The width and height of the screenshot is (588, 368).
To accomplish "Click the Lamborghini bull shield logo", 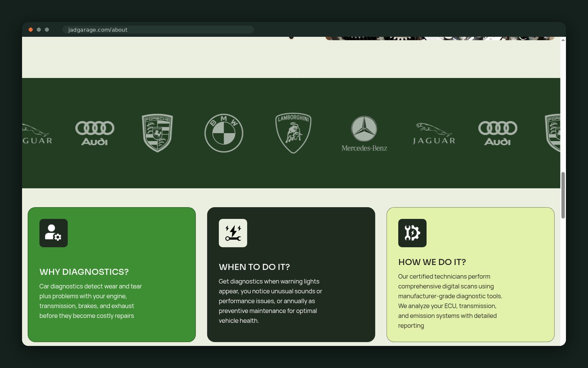I will [293, 133].
